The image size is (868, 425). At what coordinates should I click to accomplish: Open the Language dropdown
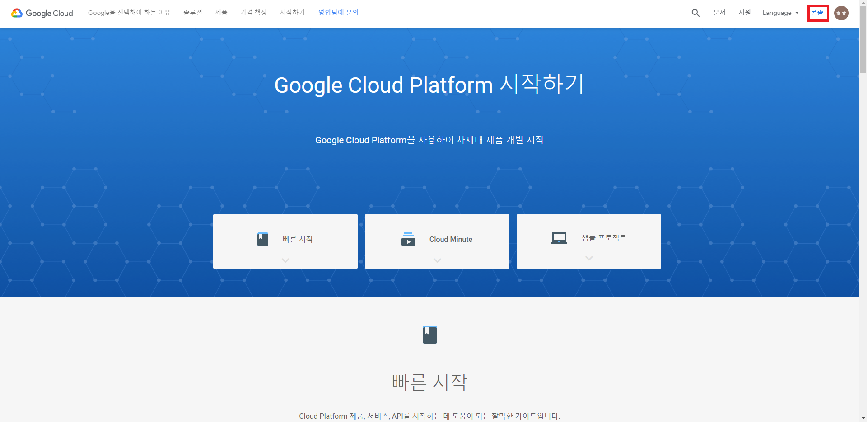(781, 13)
